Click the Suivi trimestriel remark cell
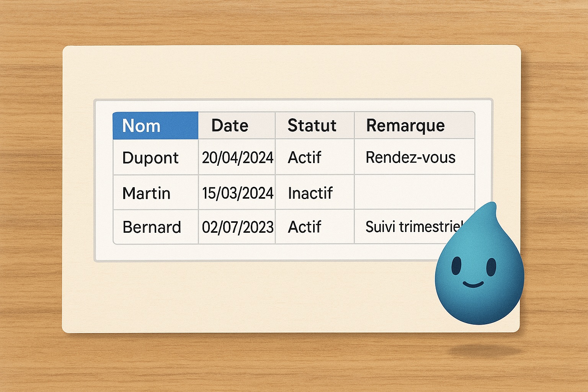Screen dimensions: 588x392 click(406, 227)
